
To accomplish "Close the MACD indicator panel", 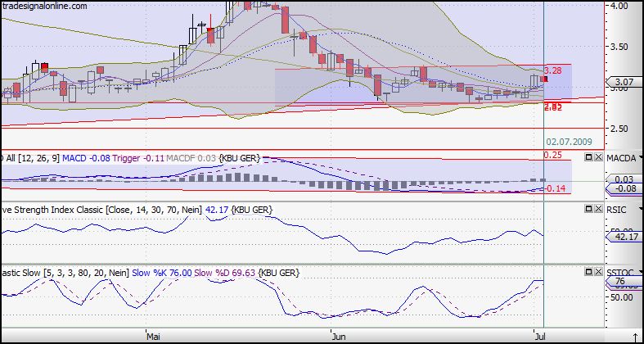I will point(598,157).
